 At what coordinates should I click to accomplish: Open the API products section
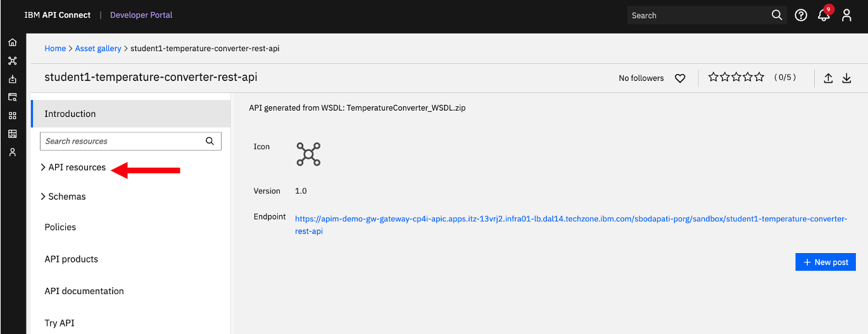(x=71, y=259)
